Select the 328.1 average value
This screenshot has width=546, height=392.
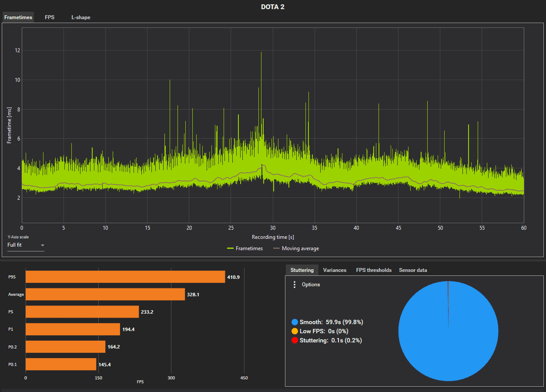click(x=193, y=295)
